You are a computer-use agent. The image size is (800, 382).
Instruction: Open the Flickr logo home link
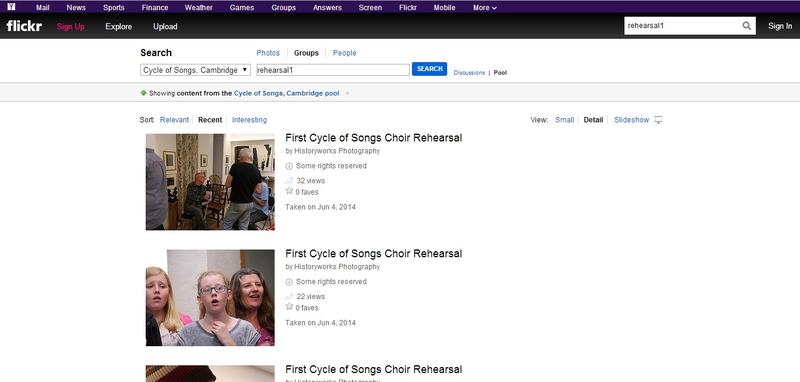[x=24, y=26]
